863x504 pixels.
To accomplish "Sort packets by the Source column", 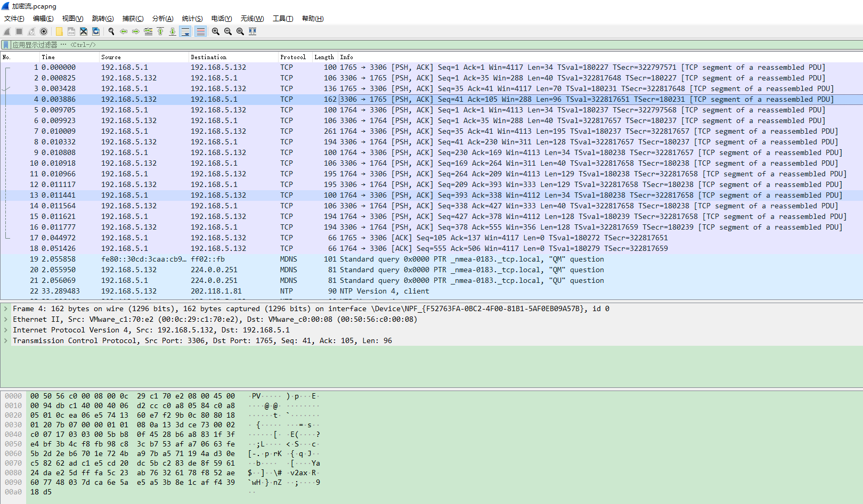I will tap(144, 57).
